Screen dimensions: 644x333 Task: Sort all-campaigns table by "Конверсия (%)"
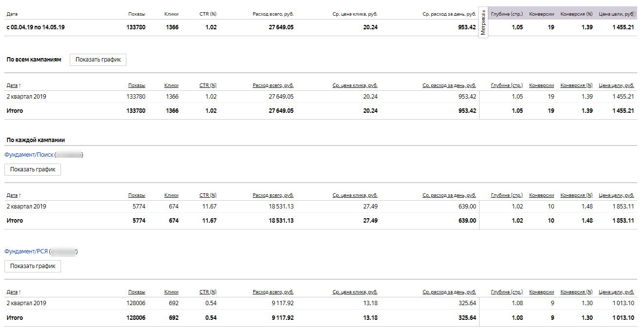coord(576,85)
